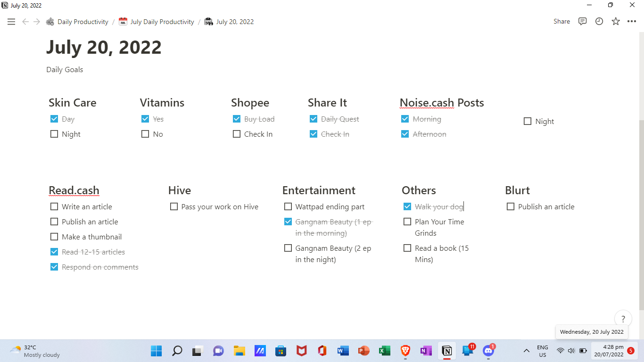
Task: Open the page comments icon
Action: 583,21
